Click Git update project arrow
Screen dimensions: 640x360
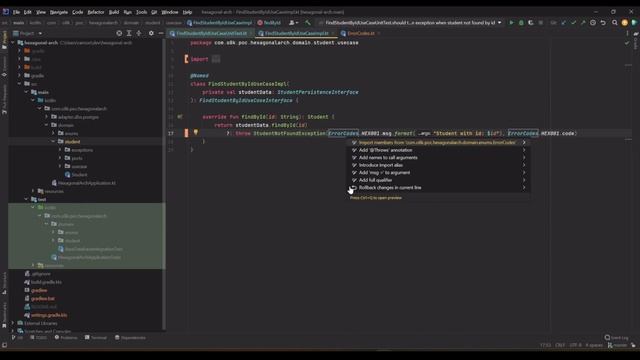[564, 23]
